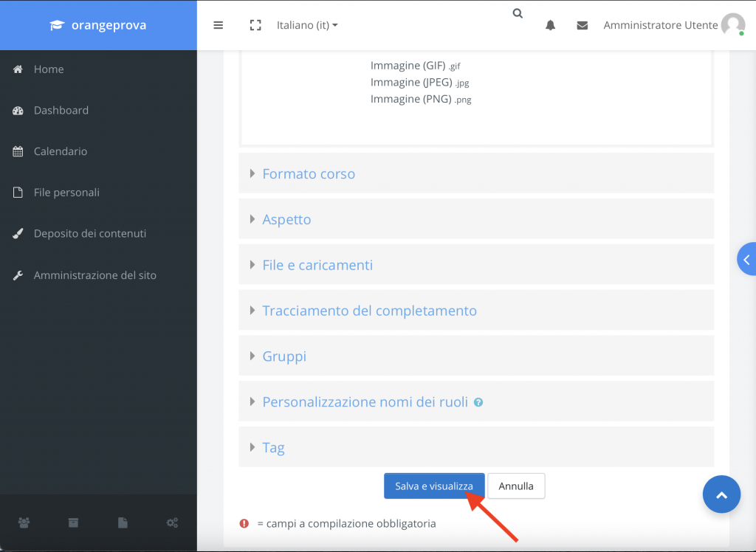Screen dimensions: 756x552
Task: Click the file page icon in sidebar footer
Action: [x=123, y=522]
